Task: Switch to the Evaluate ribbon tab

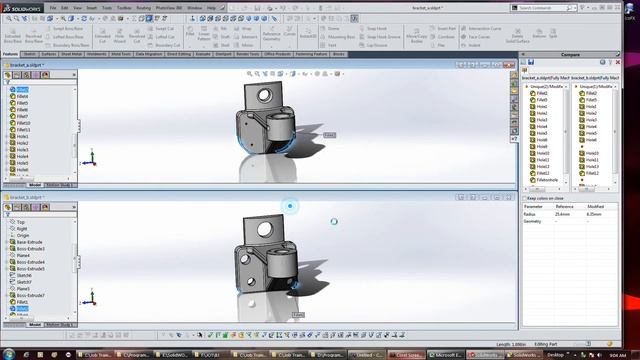Action: (x=203, y=54)
